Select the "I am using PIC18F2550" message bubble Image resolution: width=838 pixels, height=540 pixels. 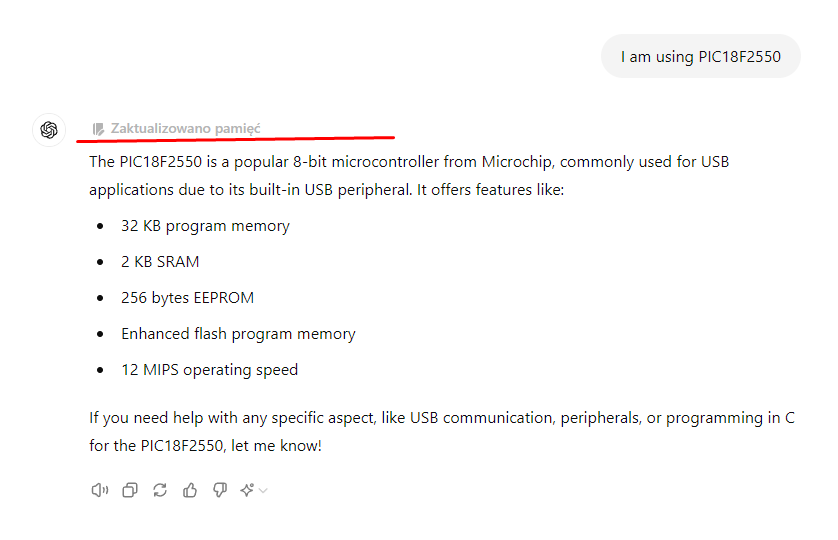point(700,57)
